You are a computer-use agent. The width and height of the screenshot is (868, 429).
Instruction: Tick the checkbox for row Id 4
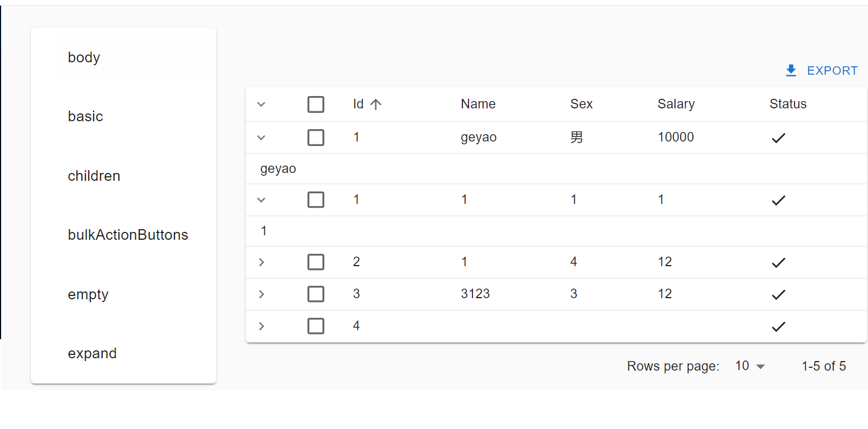pyautogui.click(x=316, y=326)
